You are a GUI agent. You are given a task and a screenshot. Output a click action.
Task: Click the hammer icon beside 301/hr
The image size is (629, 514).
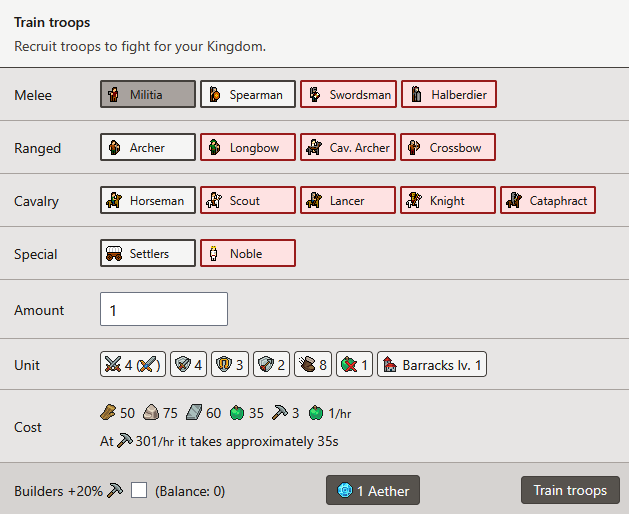[125, 441]
